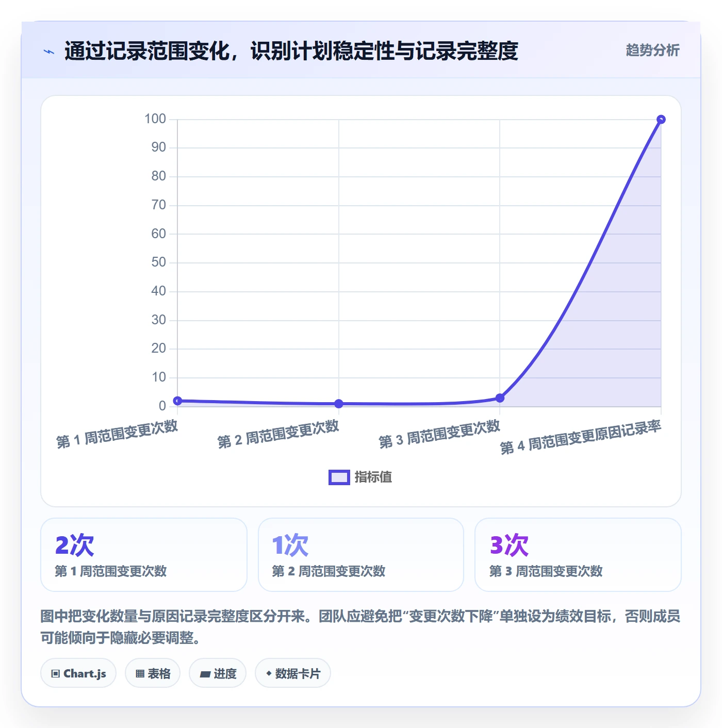
Task: Toggle the 指标值 legend color box
Action: (x=339, y=477)
